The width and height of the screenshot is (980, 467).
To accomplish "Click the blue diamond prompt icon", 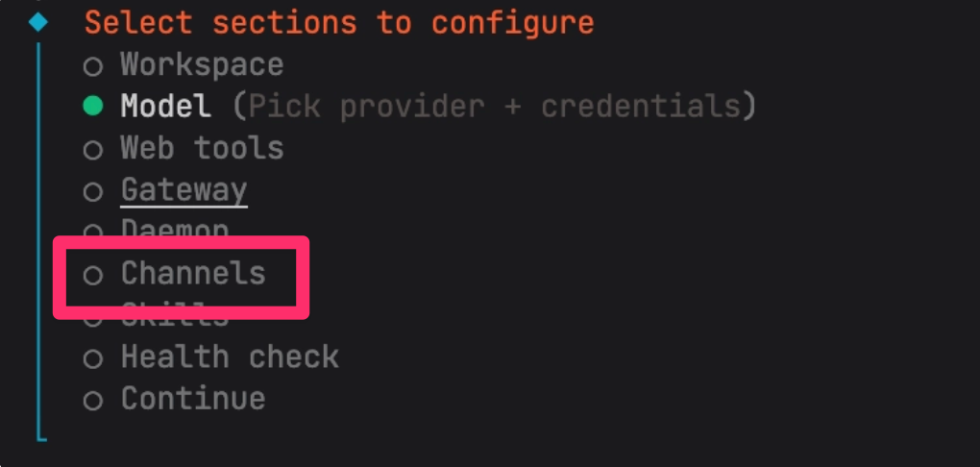I will pyautogui.click(x=37, y=22).
